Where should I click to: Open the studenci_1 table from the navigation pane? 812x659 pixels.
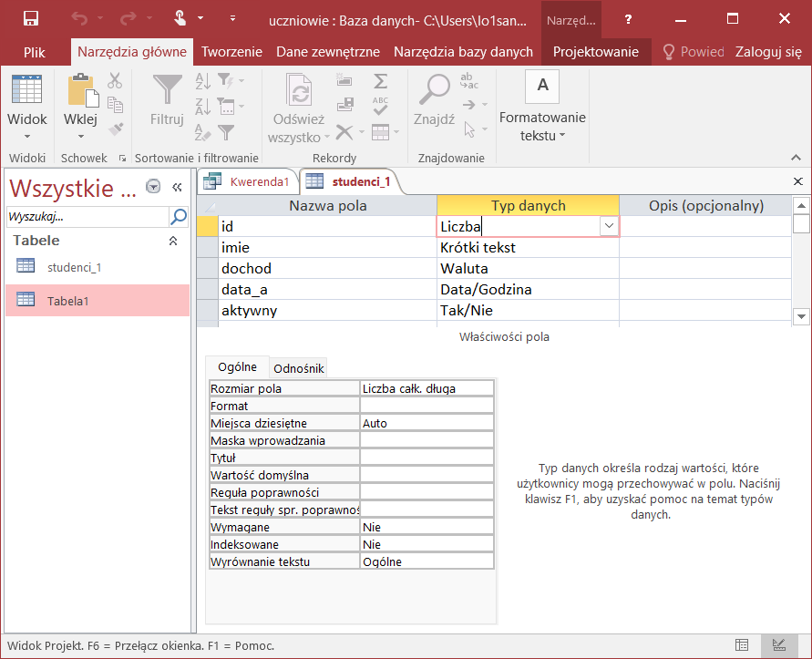click(x=73, y=267)
